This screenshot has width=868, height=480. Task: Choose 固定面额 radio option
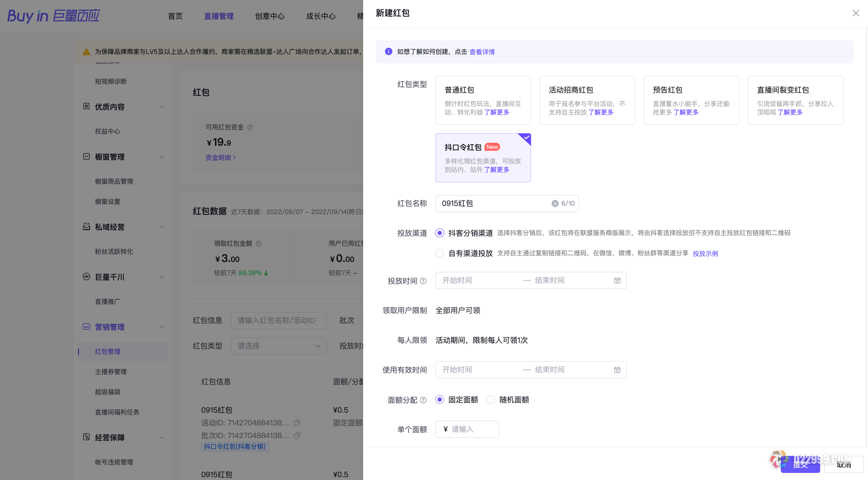440,400
